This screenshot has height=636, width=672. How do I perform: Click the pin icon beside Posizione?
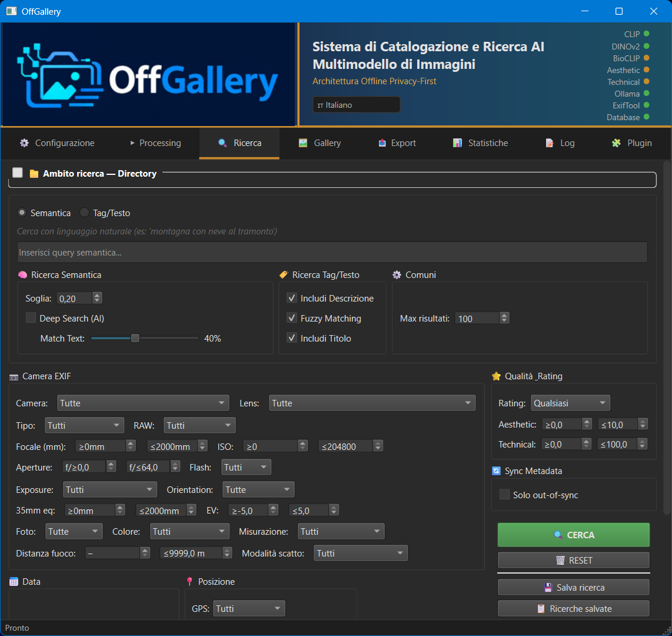click(189, 582)
